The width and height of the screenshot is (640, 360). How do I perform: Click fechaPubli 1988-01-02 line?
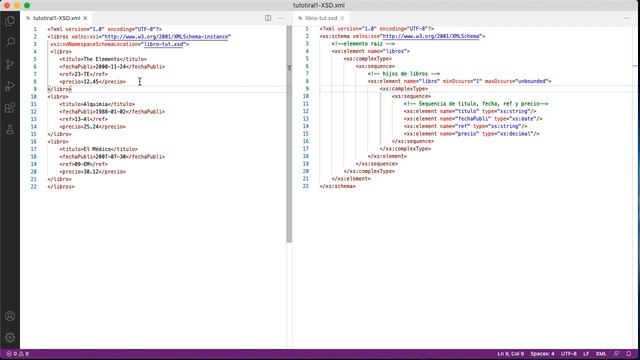tap(112, 111)
